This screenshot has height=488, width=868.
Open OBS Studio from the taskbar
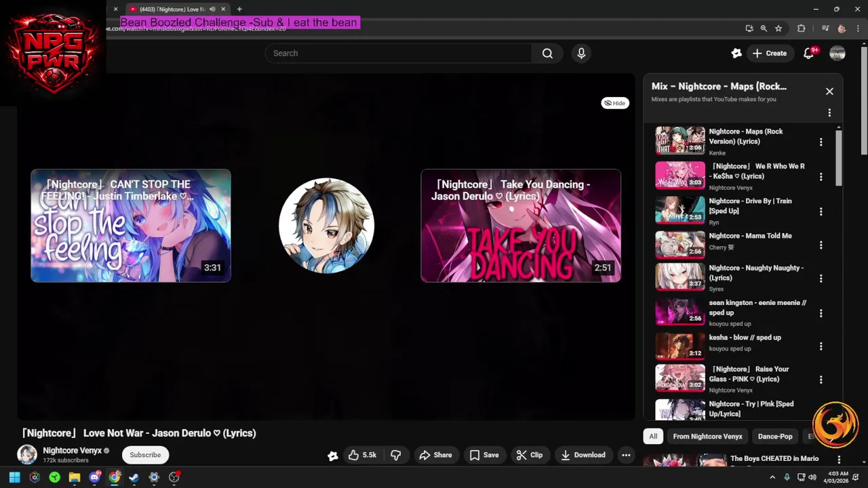pyautogui.click(x=174, y=477)
